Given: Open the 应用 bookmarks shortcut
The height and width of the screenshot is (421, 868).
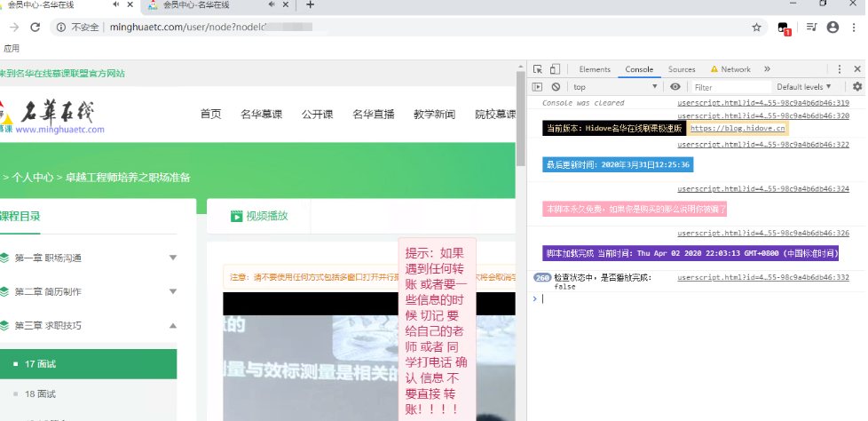Looking at the screenshot, I should coord(11,49).
